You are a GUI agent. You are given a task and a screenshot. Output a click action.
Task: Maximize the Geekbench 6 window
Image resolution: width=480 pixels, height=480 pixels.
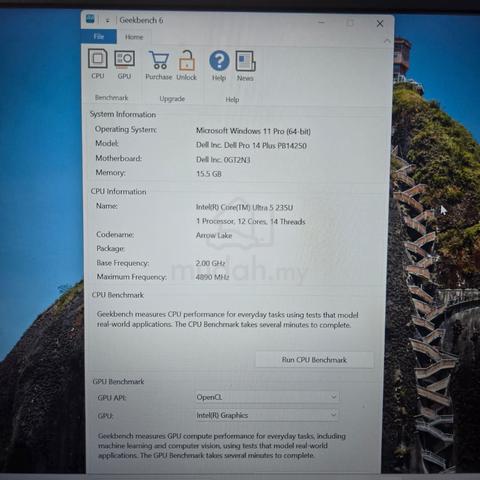350,23
